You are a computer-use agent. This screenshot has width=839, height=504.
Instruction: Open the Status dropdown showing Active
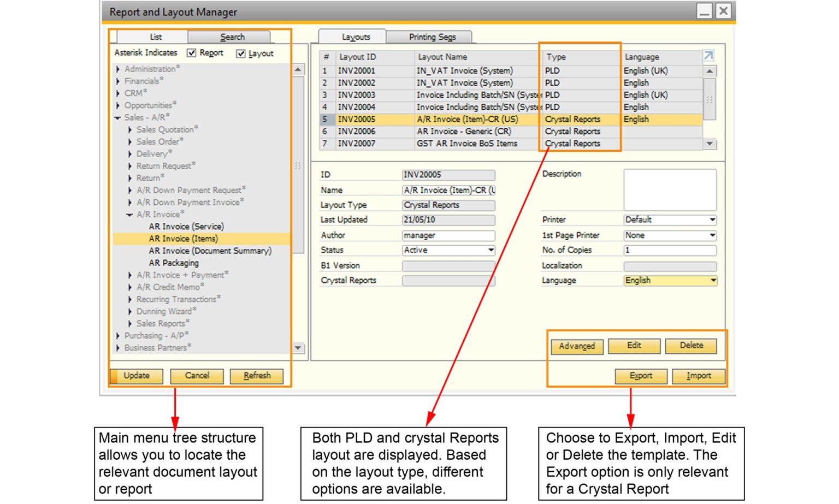[x=491, y=250]
